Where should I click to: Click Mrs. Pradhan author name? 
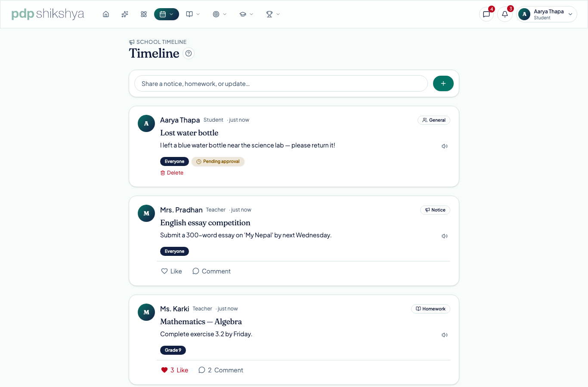pyautogui.click(x=181, y=210)
